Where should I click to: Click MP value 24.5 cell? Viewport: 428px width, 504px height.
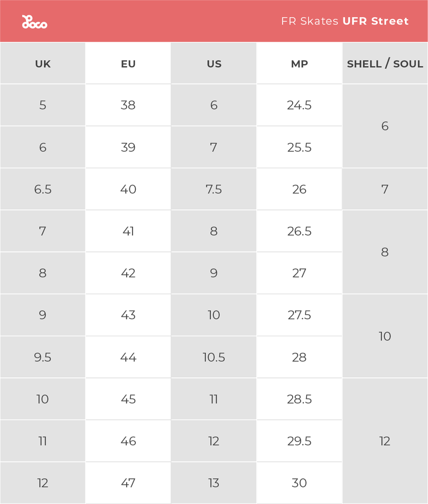300,105
